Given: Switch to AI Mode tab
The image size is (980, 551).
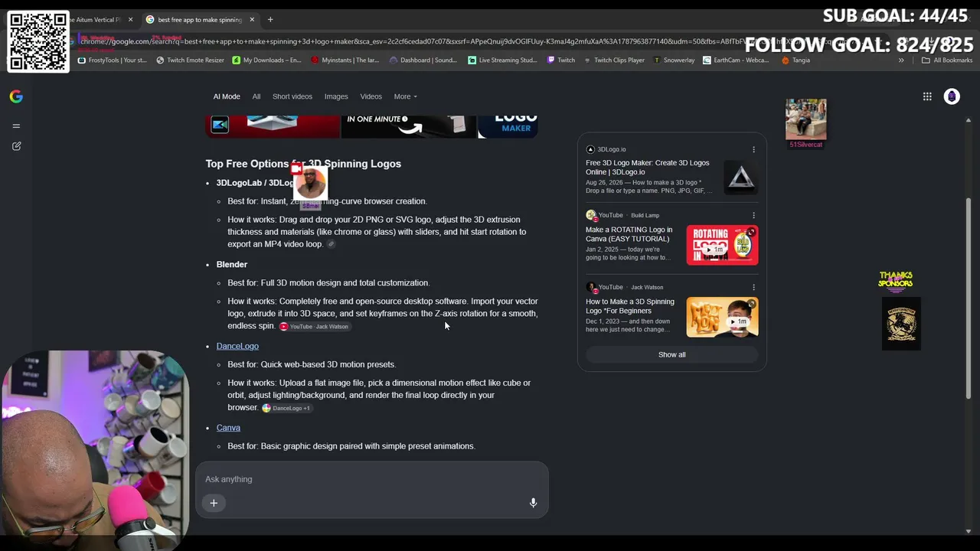Looking at the screenshot, I should tap(227, 96).
